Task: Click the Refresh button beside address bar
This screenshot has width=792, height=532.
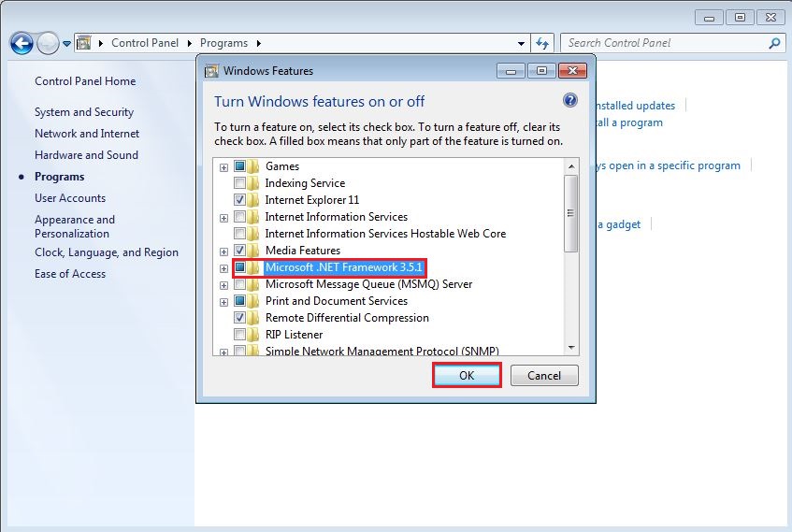Action: (x=542, y=43)
